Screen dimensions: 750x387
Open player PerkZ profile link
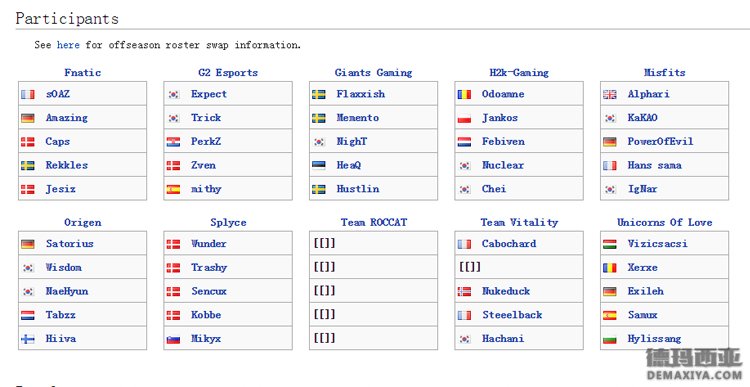[206, 142]
